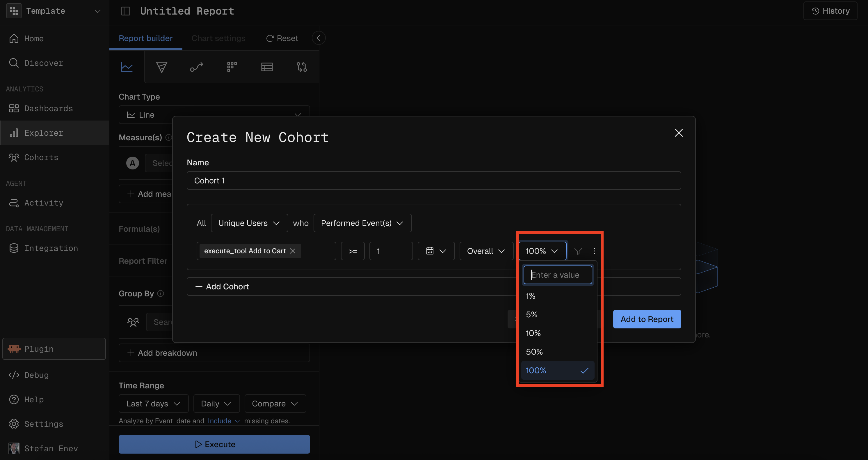Open the Last 7 days range dropdown
The height and width of the screenshot is (460, 868).
point(153,404)
